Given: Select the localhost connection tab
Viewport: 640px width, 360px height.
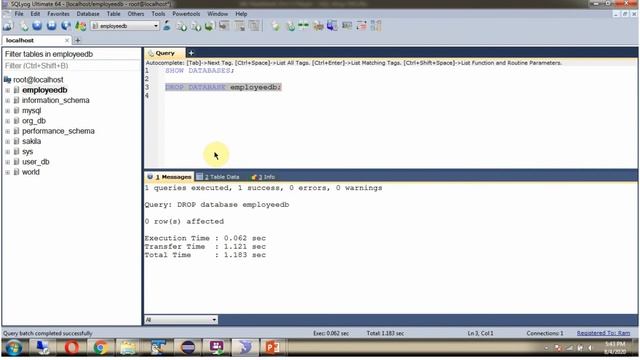Looking at the screenshot, I should (x=36, y=40).
